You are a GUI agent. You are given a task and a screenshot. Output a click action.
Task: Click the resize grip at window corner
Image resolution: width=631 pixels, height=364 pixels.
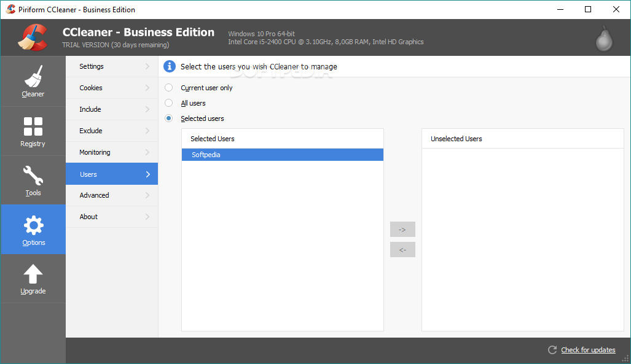[625, 359]
